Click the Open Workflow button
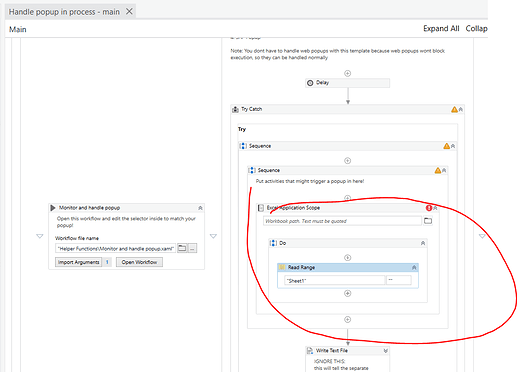This screenshot has width=517, height=372. click(139, 262)
